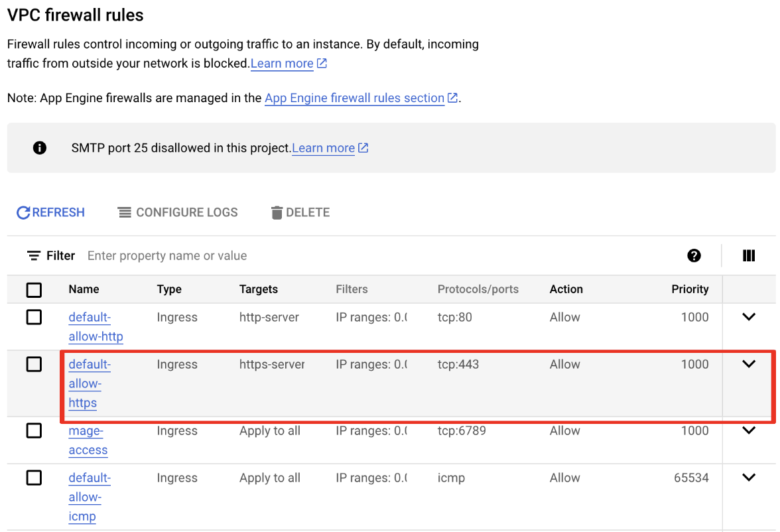The width and height of the screenshot is (780, 532).
Task: Click the Refresh icon button
Action: point(24,212)
